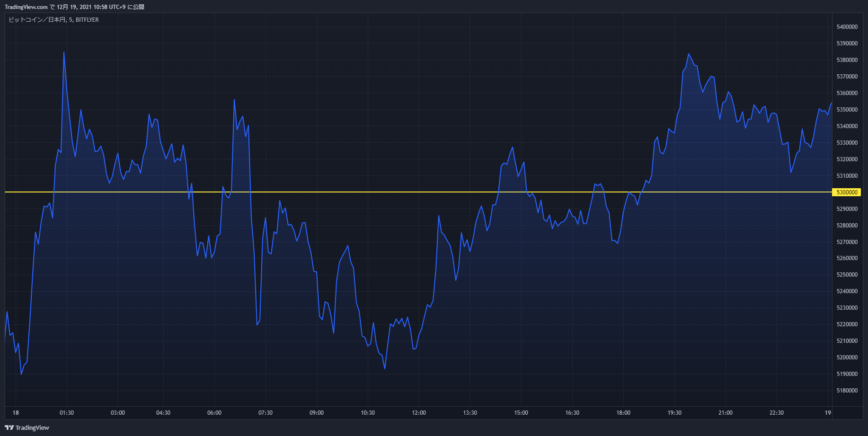Click the 12:00 time axis label
Image resolution: width=868 pixels, height=436 pixels.
tap(419, 413)
